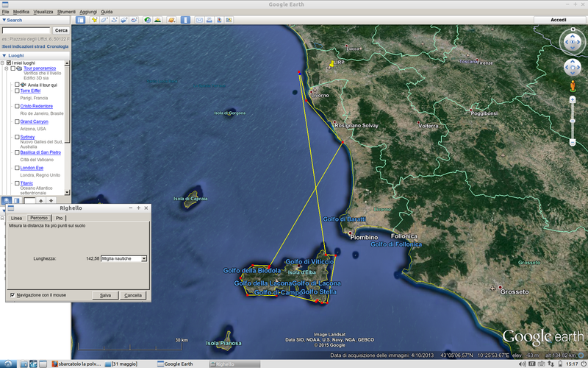Open the Cronologia link
Screen dimensions: 588x368
coord(57,46)
